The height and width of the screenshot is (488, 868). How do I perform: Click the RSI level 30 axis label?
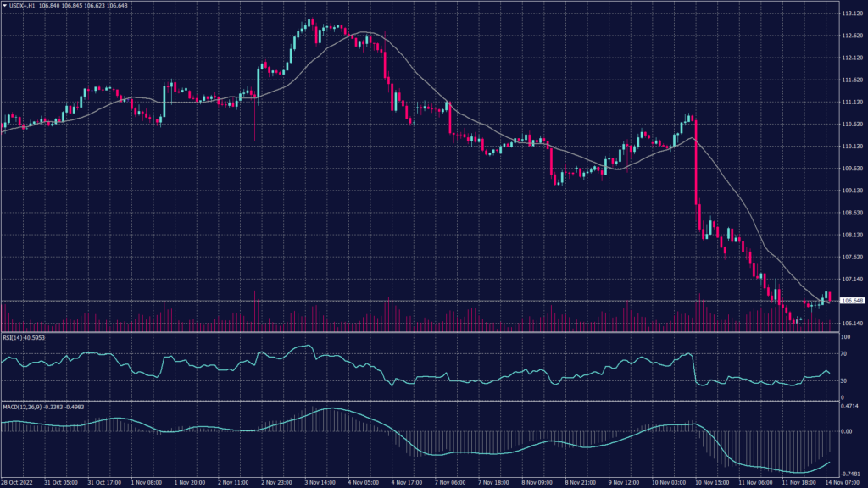point(844,380)
